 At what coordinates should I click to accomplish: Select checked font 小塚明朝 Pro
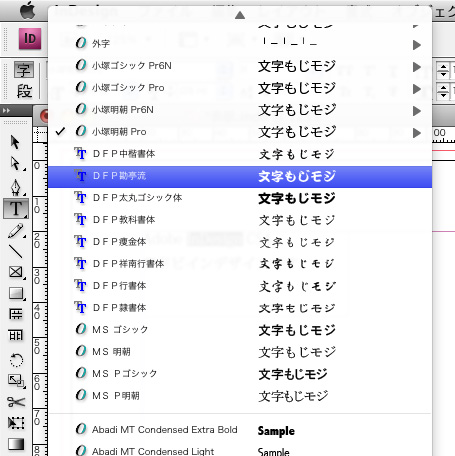click(240, 132)
